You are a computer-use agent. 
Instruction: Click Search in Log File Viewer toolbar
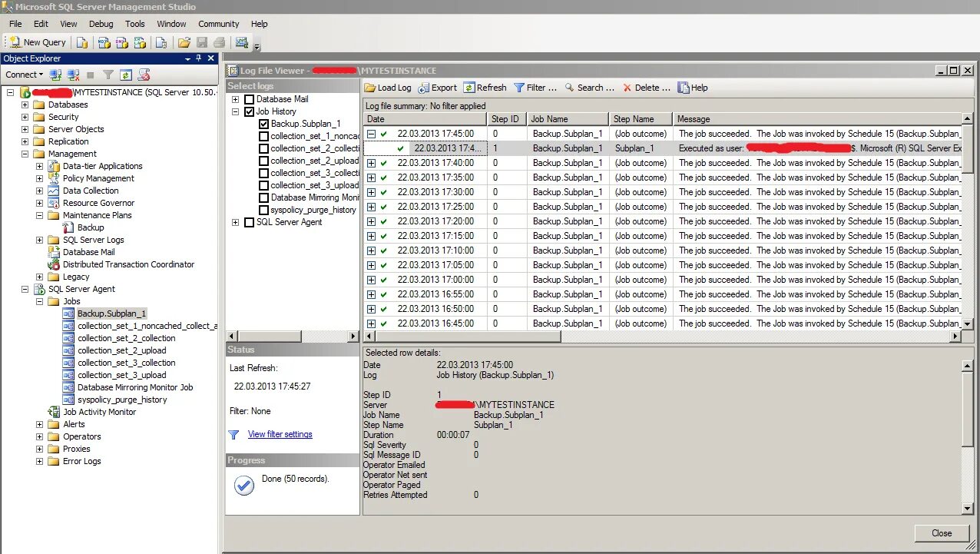(590, 88)
